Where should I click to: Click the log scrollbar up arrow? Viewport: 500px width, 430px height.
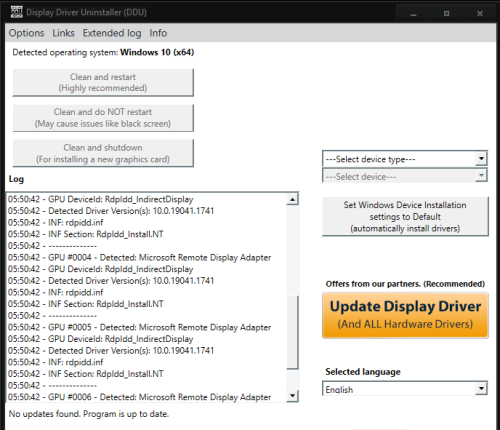(x=292, y=199)
